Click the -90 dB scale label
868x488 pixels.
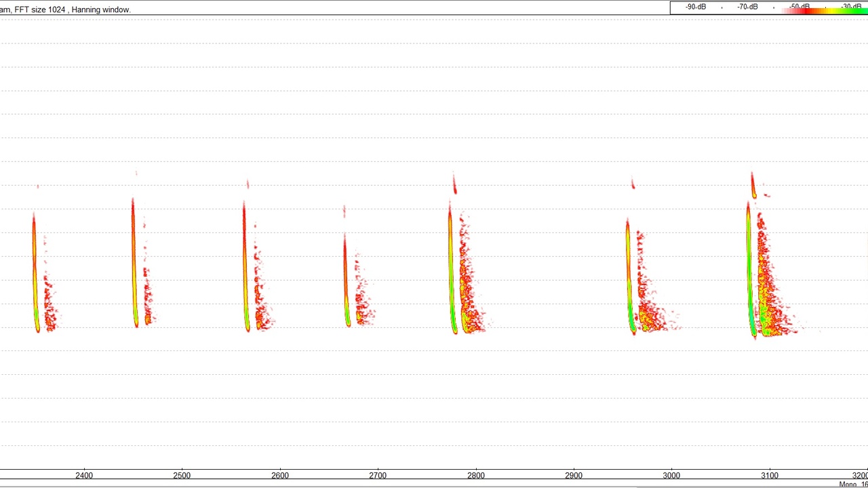(695, 7)
